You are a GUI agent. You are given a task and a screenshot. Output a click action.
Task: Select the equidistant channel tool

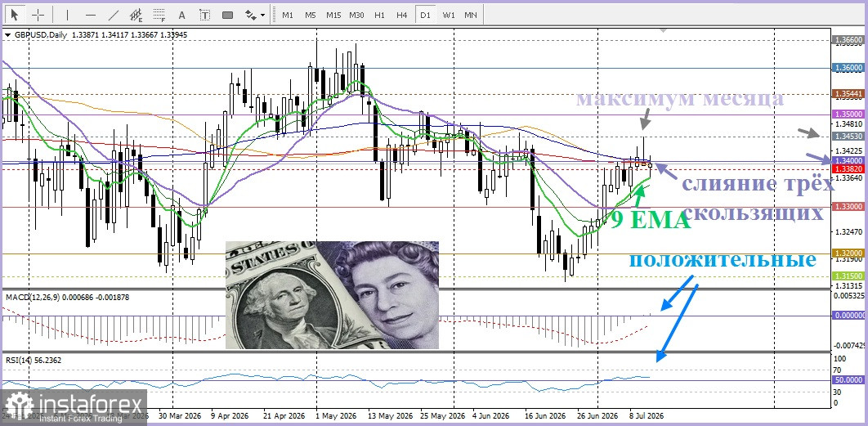click(136, 15)
